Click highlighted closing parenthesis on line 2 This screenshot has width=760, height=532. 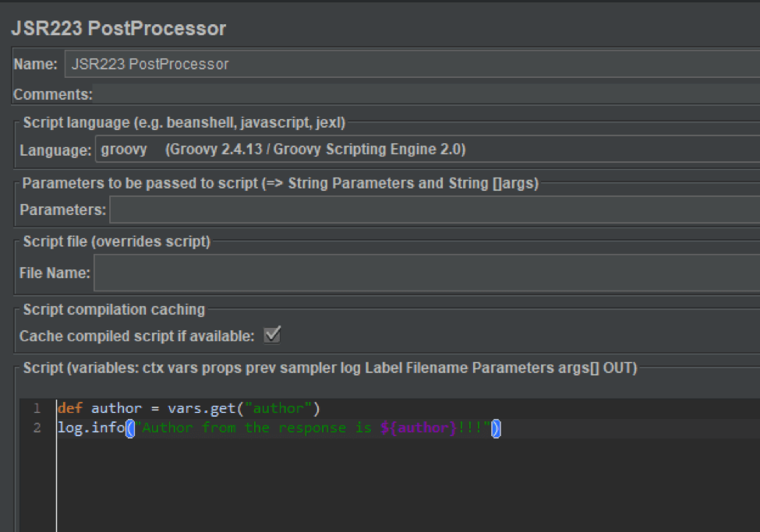(x=496, y=428)
